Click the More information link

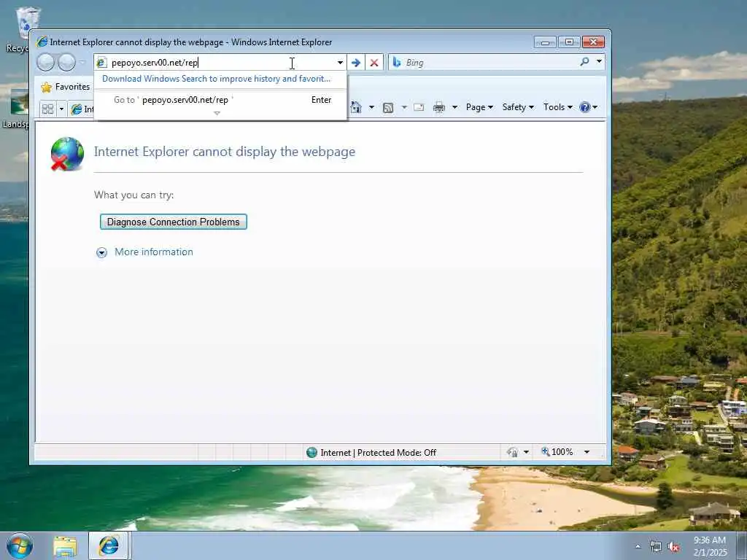click(154, 252)
